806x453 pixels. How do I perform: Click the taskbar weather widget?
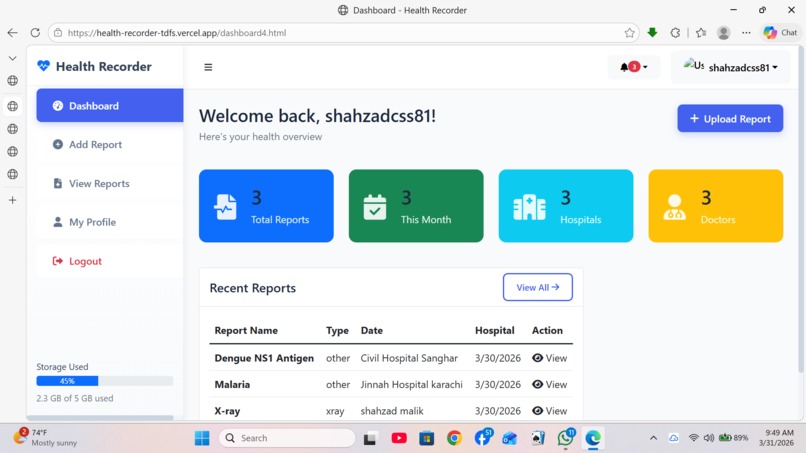pyautogui.click(x=45, y=438)
